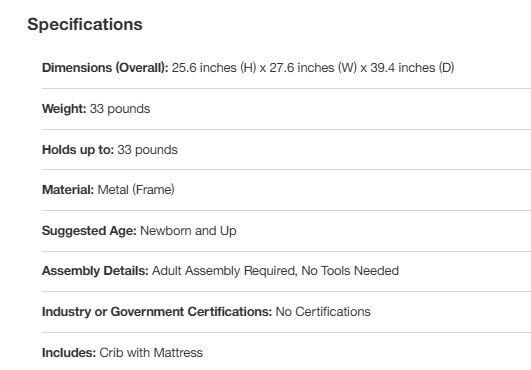Viewport: 531px width, 370px height.
Task: Click the Crib with Mattress text
Action: pyautogui.click(x=151, y=353)
